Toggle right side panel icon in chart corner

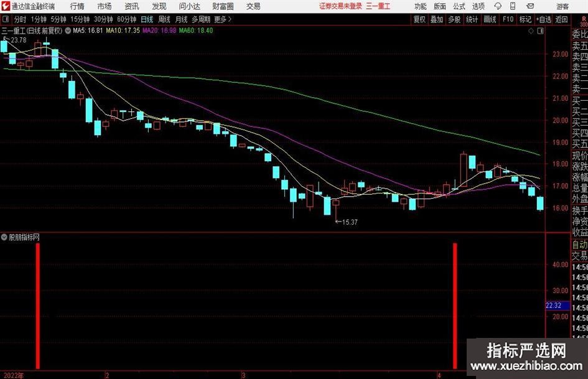click(x=540, y=31)
